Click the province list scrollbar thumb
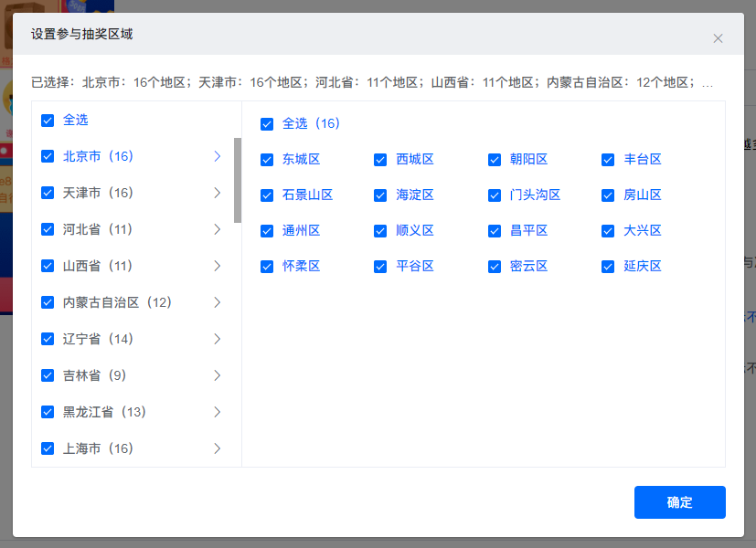The image size is (756, 548). point(238,180)
